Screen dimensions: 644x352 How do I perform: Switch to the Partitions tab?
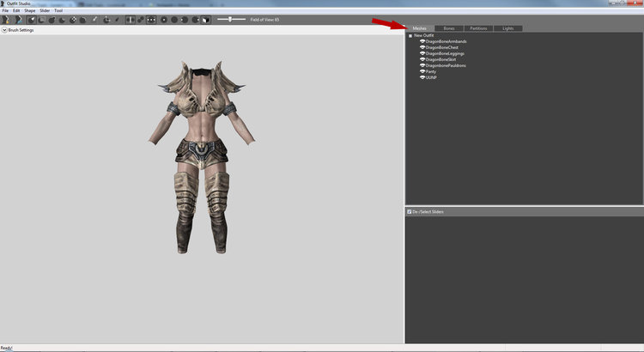click(x=478, y=28)
